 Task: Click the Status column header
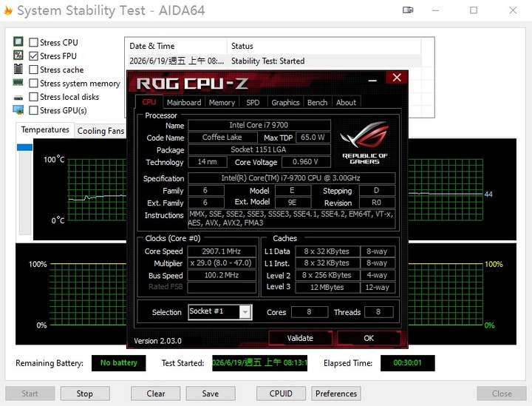click(x=324, y=46)
